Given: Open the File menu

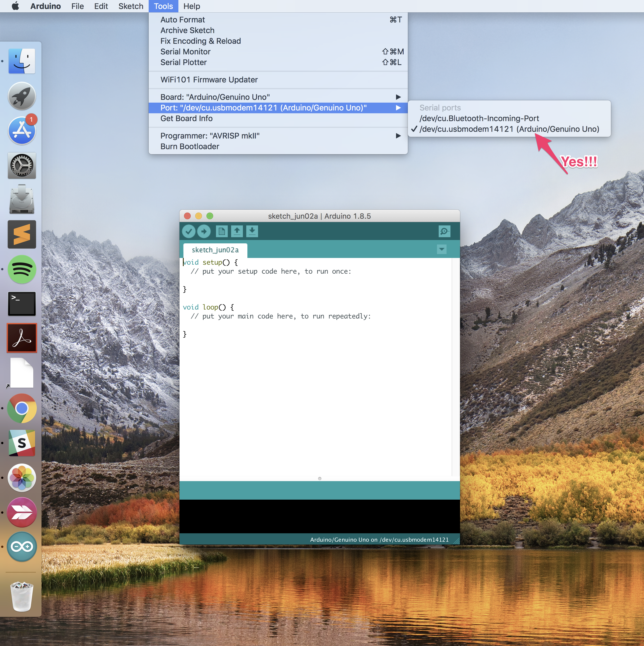Looking at the screenshot, I should click(x=78, y=6).
